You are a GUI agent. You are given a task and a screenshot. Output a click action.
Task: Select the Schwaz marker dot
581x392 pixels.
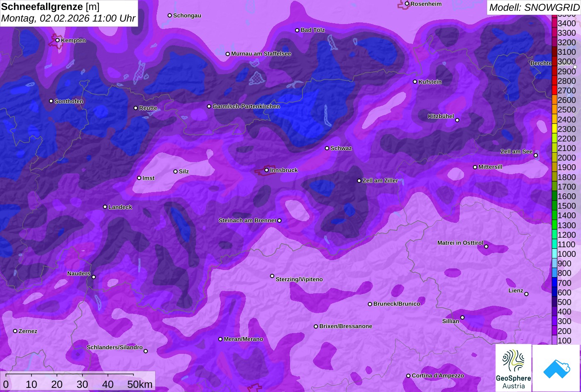click(327, 148)
